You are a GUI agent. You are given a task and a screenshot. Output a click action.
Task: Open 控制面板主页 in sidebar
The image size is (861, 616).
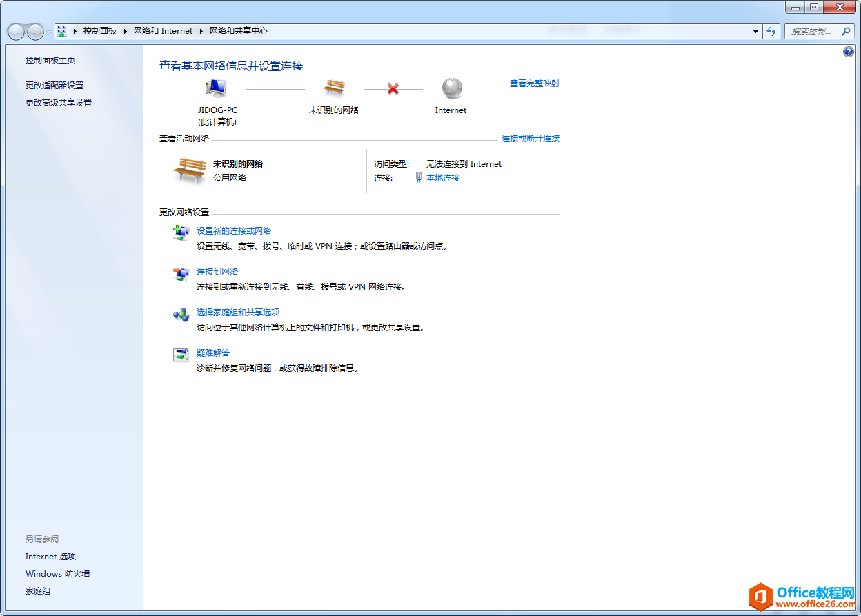point(50,61)
